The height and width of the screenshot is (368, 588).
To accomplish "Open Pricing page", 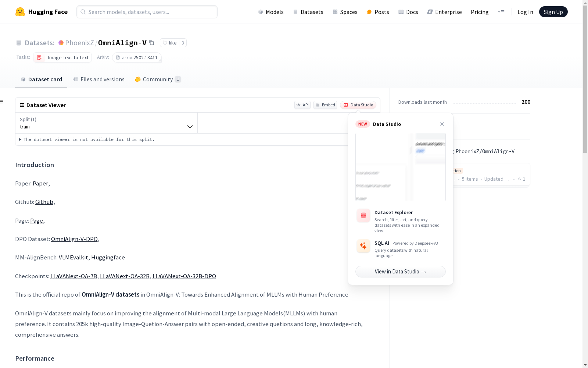I will (x=480, y=12).
